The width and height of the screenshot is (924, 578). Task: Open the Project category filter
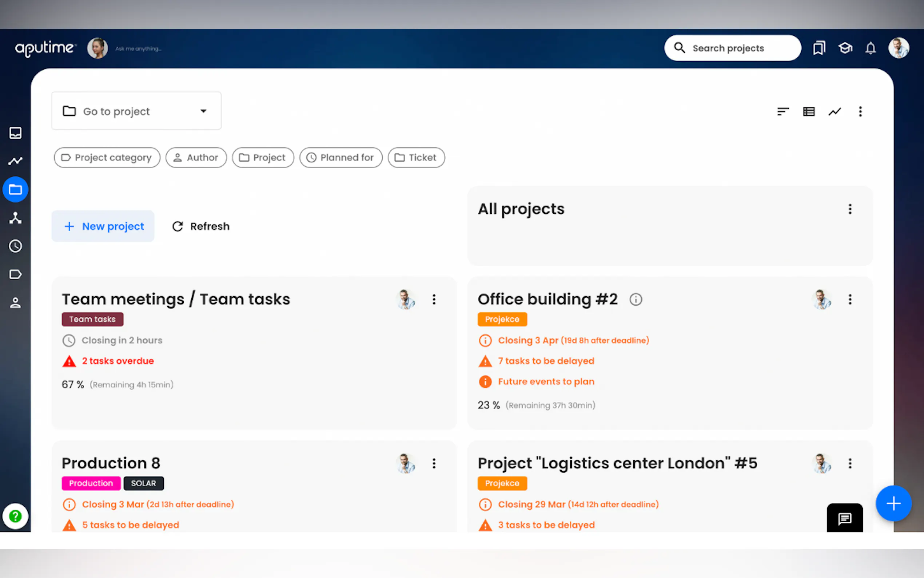[107, 158]
